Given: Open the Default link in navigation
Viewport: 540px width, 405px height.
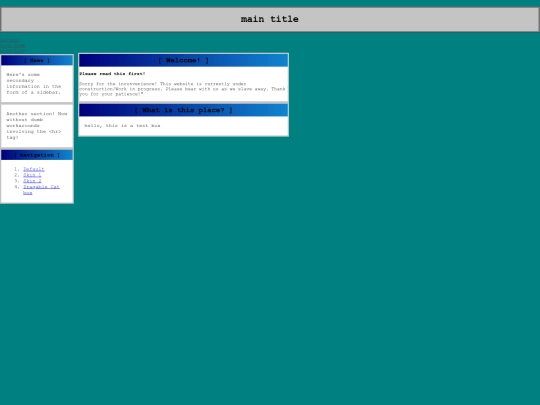Looking at the screenshot, I should 33,169.
